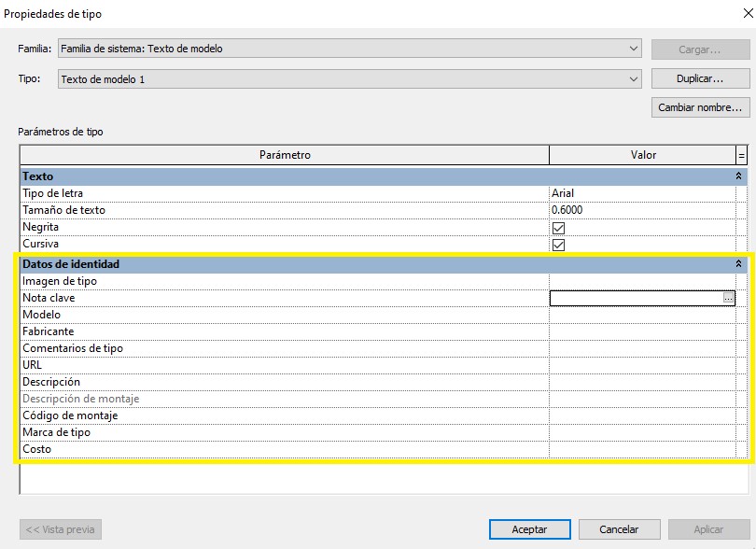Open the Familia dropdown list
Viewport: 756px width, 549px height.
click(x=634, y=49)
